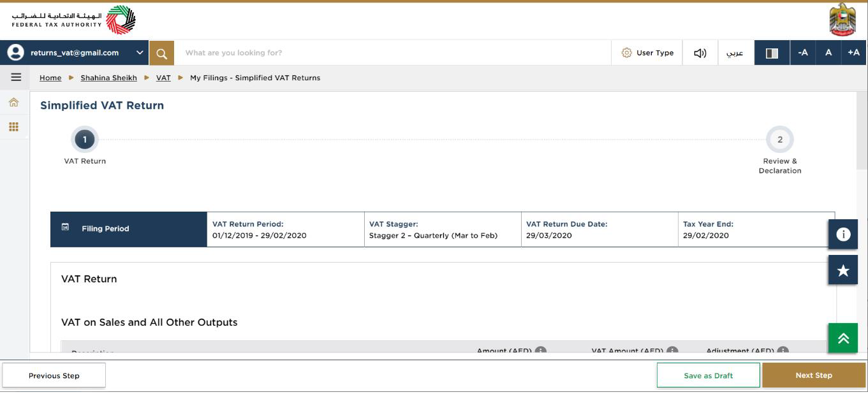Click the Save as Draft button
The height and width of the screenshot is (413, 868).
709,375
